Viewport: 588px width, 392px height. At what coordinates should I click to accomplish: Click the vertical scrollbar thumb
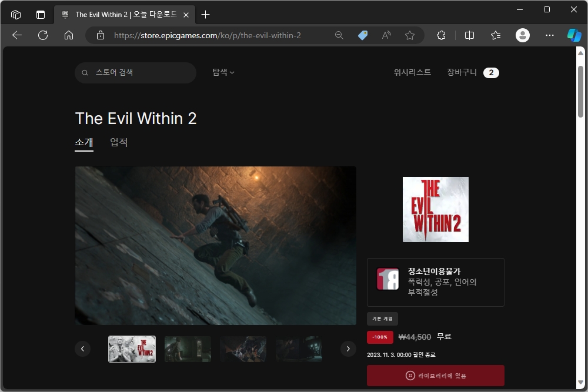[580, 92]
